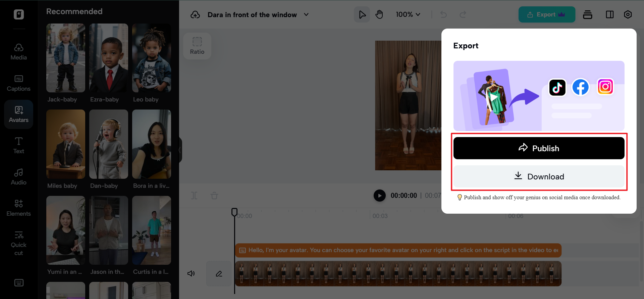Click the redo arrow
This screenshot has height=299, width=644.
[463, 14]
